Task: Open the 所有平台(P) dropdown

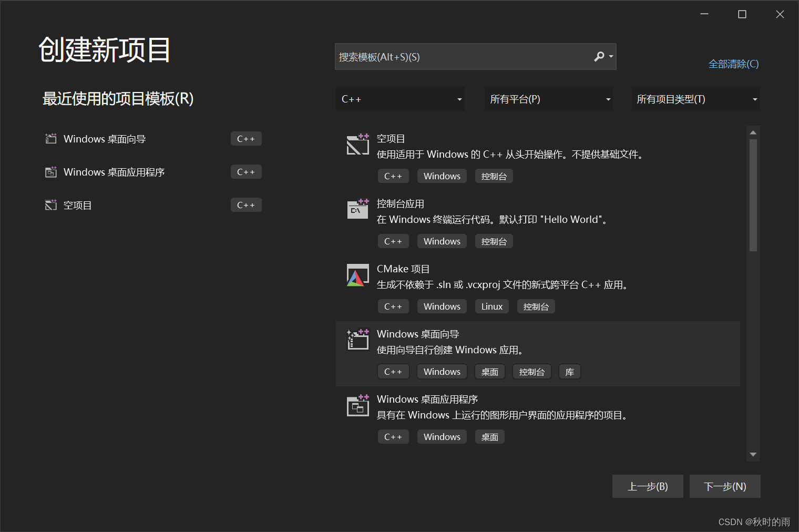Action: [548, 99]
